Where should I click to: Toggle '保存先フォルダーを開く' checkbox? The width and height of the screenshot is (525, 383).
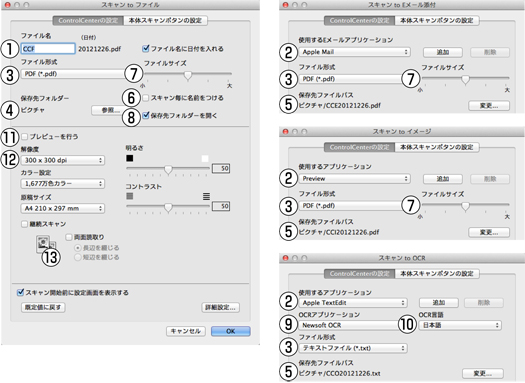146,116
